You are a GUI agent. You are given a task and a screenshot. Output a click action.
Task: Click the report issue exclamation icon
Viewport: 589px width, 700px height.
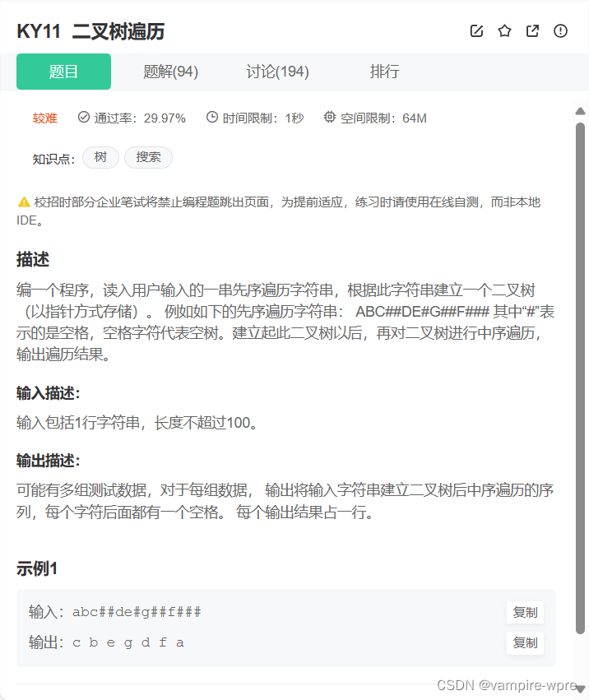tap(560, 30)
